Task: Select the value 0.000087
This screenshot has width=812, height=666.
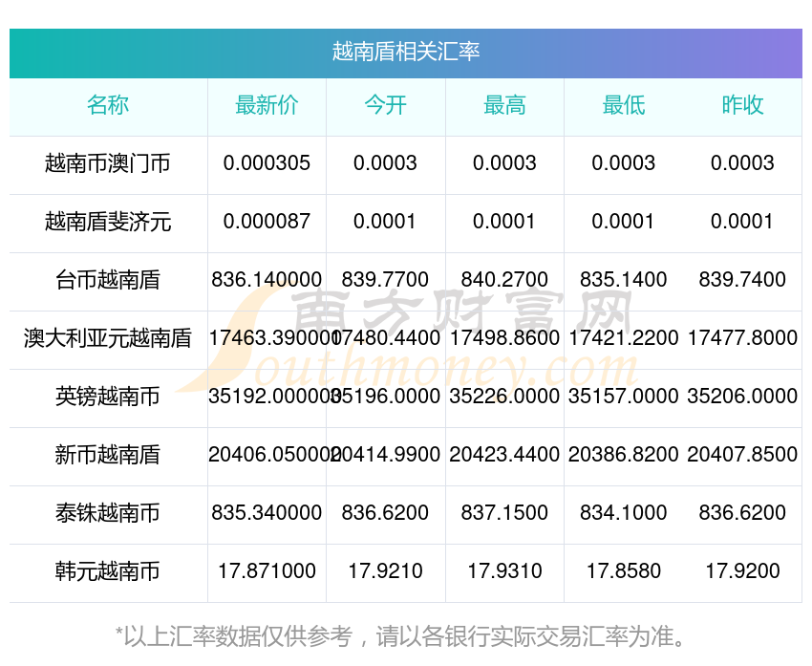Action: pos(267,222)
